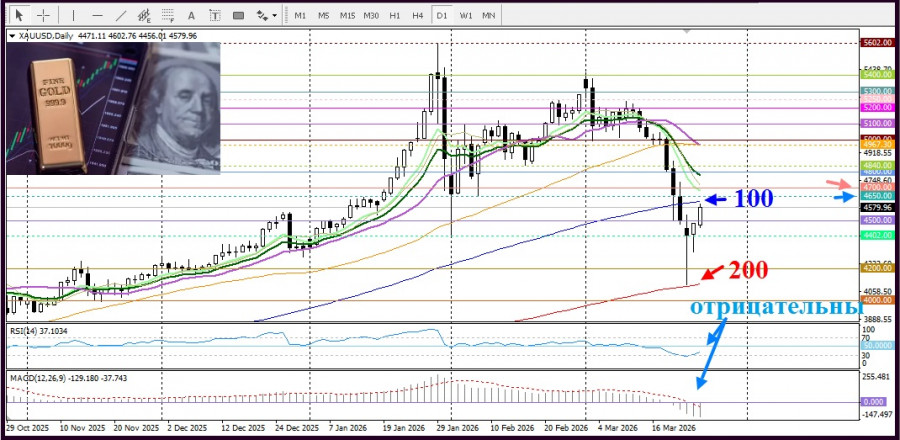This screenshot has height=440, width=900.
Task: Click the equidistant channel tool
Action: coord(145,16)
